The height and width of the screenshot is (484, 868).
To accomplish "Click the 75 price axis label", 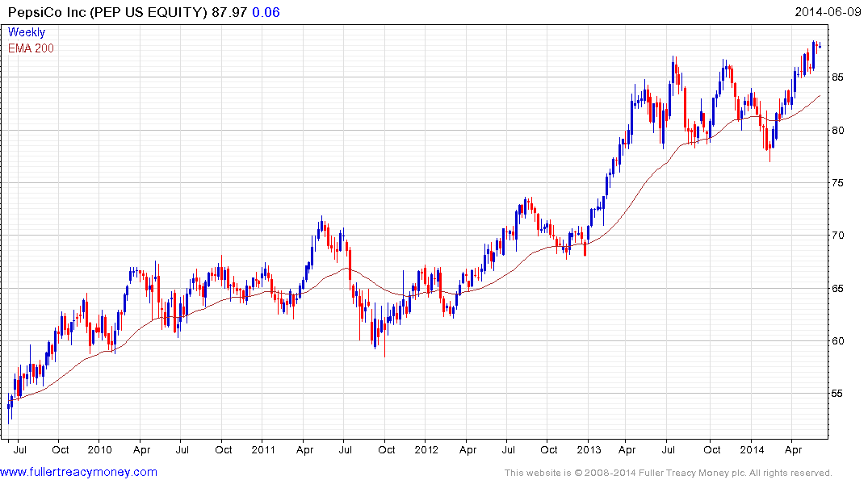I will pyautogui.click(x=837, y=183).
